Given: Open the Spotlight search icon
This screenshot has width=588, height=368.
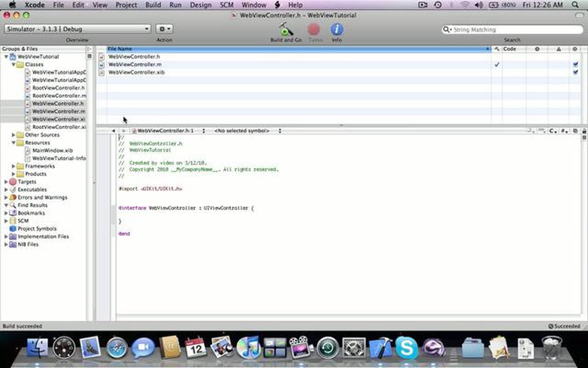Looking at the screenshot, I should pyautogui.click(x=575, y=5).
